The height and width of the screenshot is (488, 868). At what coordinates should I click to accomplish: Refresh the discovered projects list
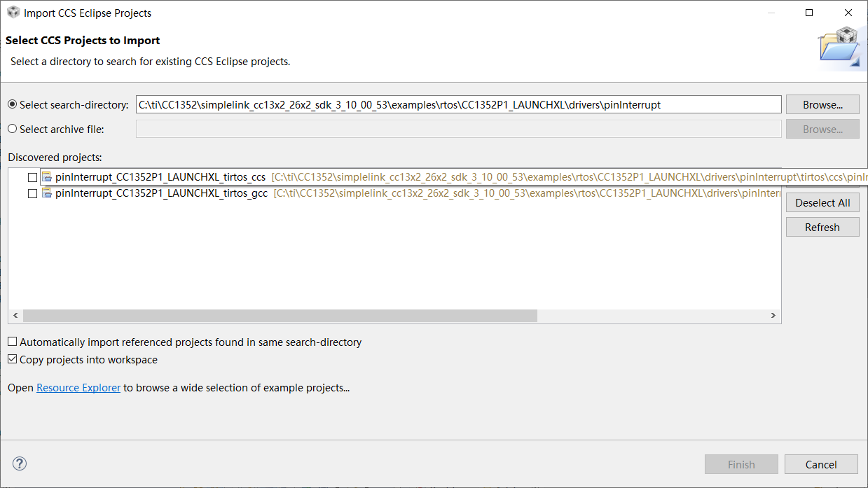pyautogui.click(x=822, y=227)
